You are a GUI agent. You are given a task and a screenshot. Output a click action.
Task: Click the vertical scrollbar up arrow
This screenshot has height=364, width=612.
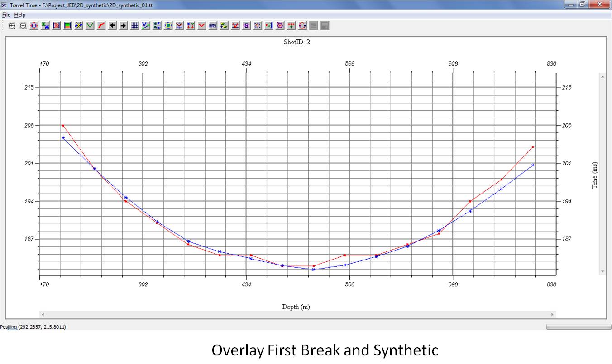(602, 77)
